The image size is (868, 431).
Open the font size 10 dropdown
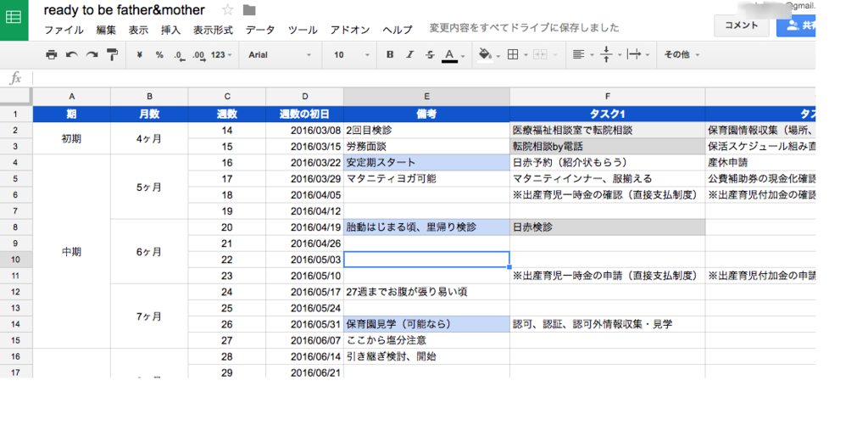(x=352, y=54)
